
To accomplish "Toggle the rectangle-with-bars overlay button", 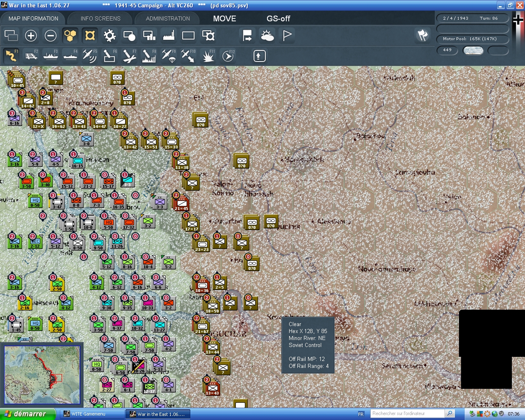I will (x=149, y=36).
